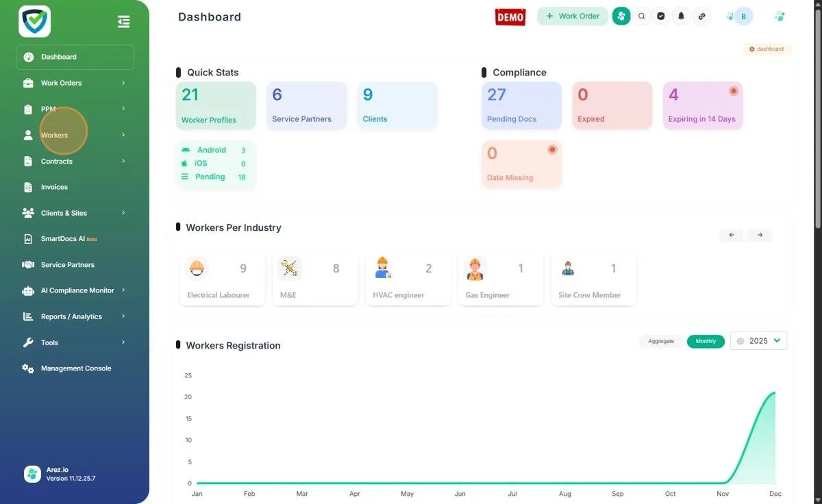Click the shield logo in sidebar

(34, 21)
